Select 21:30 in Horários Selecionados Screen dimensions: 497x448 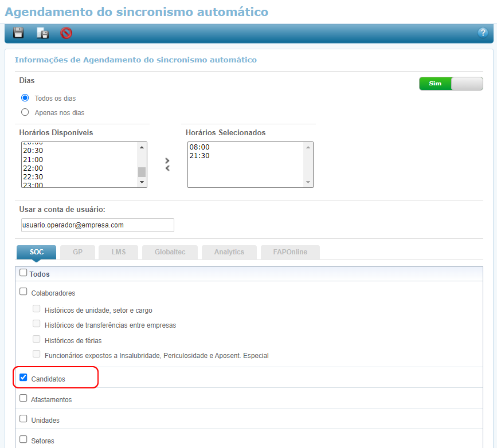199,156
